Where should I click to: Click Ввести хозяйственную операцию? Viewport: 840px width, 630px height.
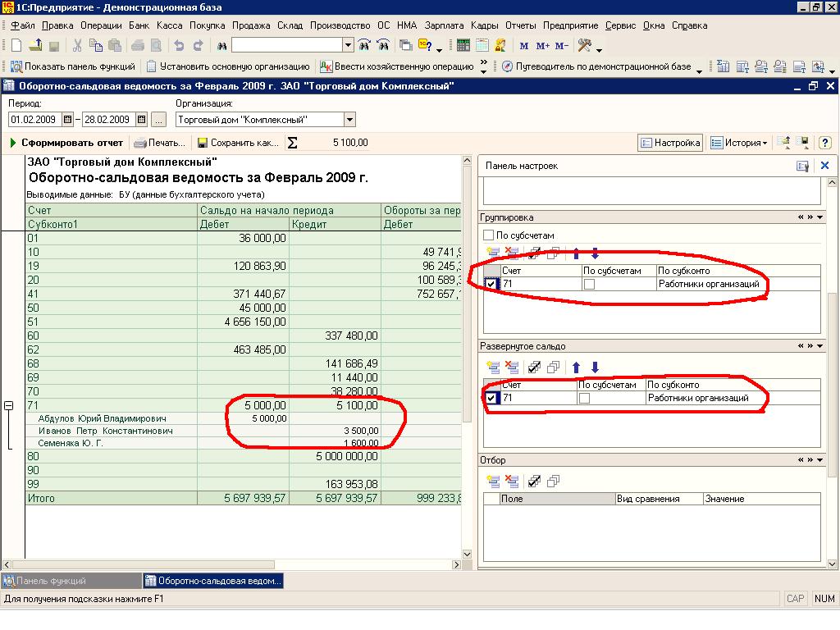(397, 66)
